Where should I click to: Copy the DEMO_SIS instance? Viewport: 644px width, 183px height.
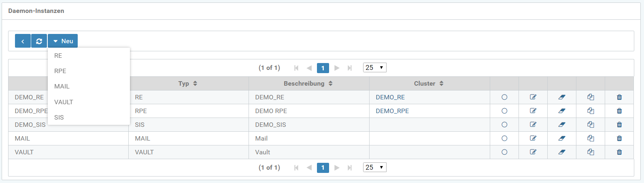point(591,124)
